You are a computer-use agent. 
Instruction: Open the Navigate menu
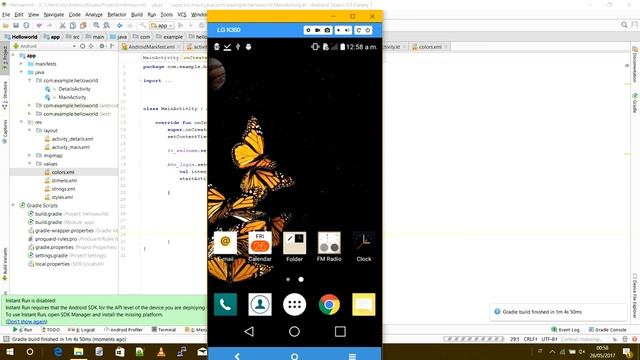54,15
